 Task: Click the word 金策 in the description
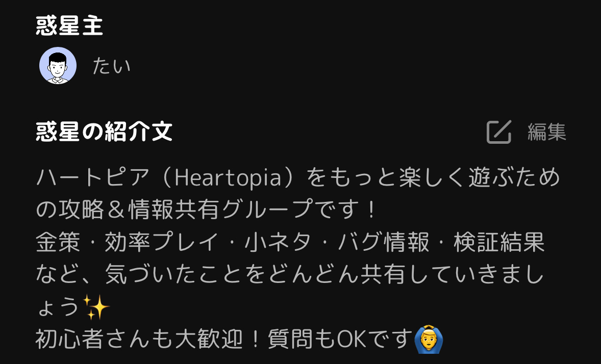[58, 242]
